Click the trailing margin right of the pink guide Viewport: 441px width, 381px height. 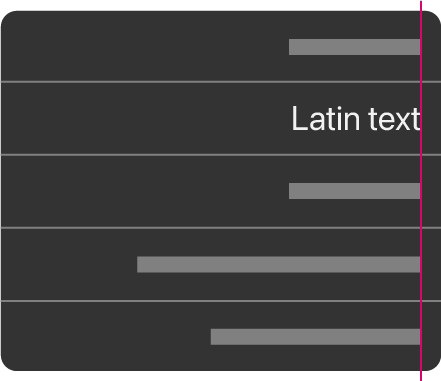pos(432,190)
